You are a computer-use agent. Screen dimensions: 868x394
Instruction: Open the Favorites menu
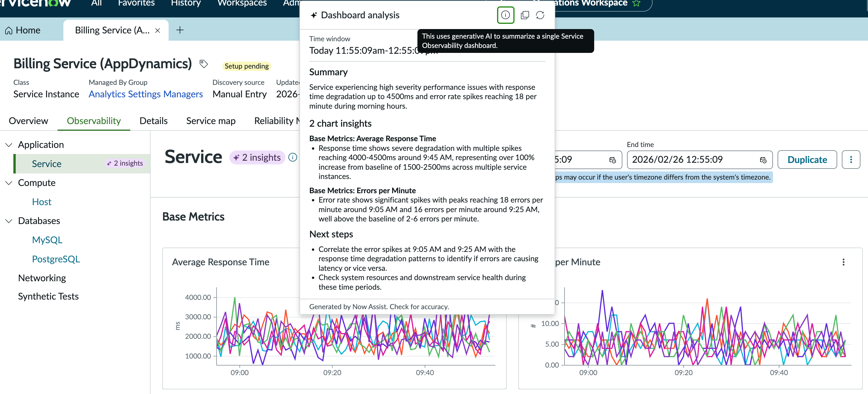tap(136, 3)
